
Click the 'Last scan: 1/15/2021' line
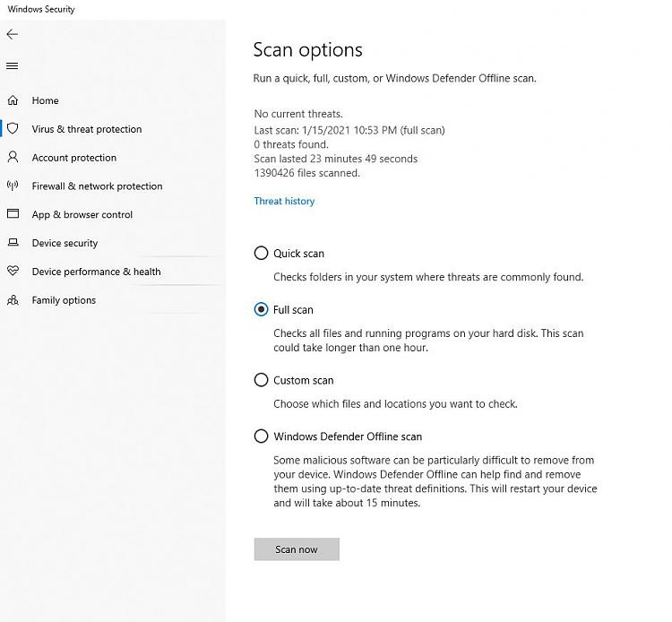(x=349, y=130)
